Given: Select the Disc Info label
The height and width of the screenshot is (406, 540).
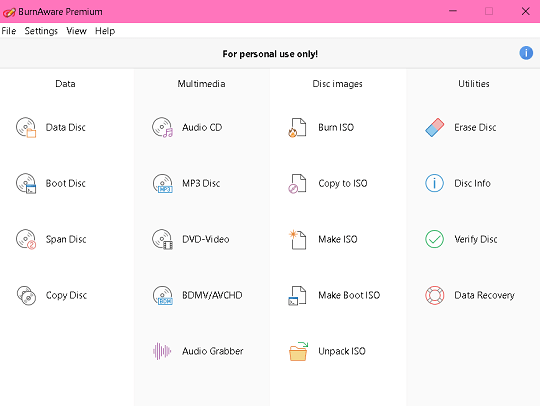Looking at the screenshot, I should (x=472, y=183).
